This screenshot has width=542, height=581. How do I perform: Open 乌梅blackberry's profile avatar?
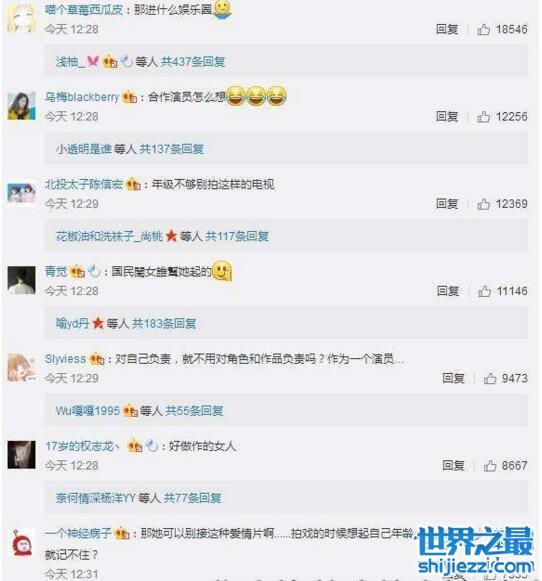[21, 106]
